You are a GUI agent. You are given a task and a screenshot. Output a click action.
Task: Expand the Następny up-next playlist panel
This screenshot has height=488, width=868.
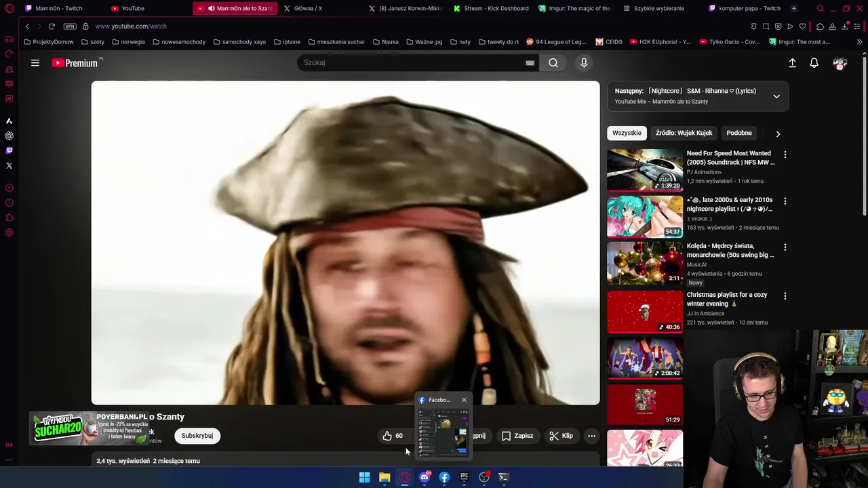tap(776, 96)
